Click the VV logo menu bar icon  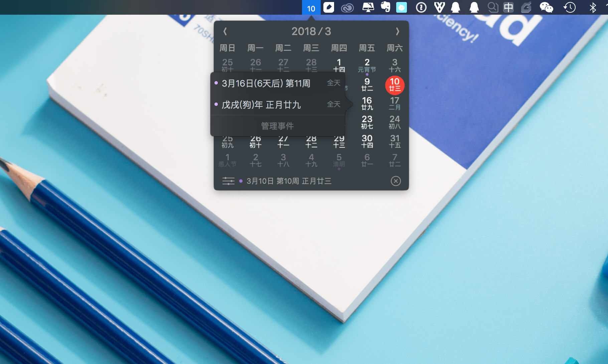[439, 7]
